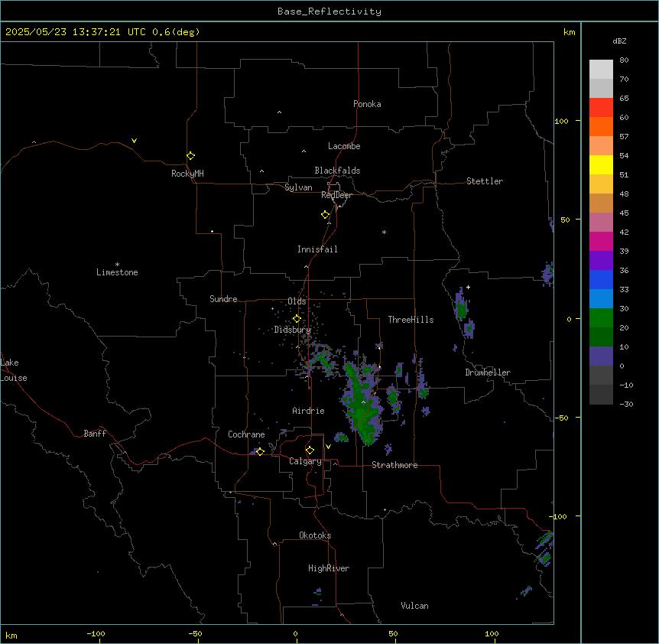
Task: Select the blue 36 dBZ legend swatch
Action: click(601, 279)
